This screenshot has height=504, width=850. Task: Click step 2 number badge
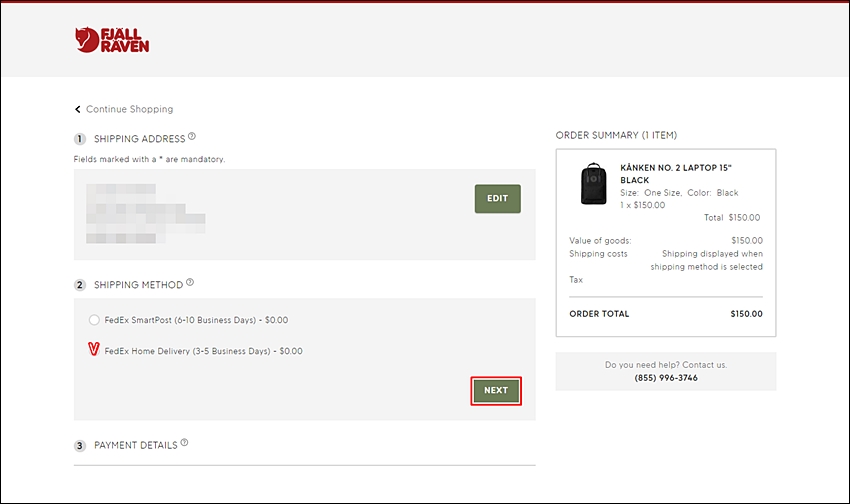point(80,285)
